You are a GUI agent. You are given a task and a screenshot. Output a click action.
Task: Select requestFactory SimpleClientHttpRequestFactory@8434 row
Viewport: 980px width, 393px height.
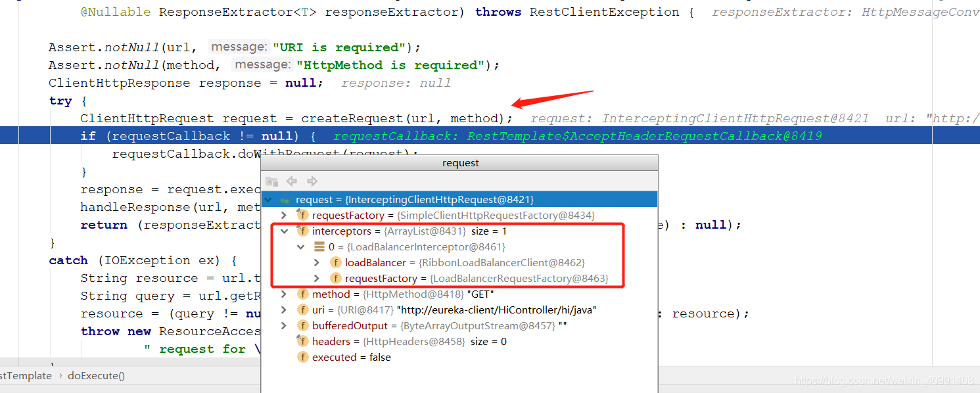(459, 215)
